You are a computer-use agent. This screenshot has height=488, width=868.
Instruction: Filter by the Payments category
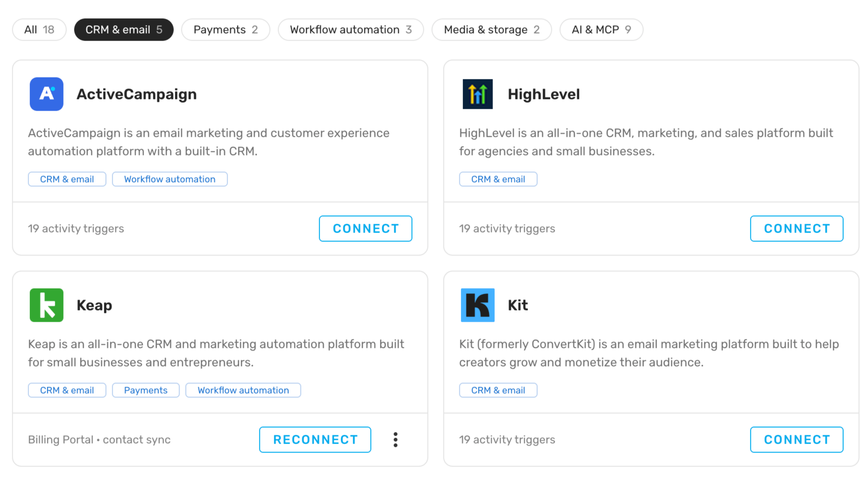(226, 29)
